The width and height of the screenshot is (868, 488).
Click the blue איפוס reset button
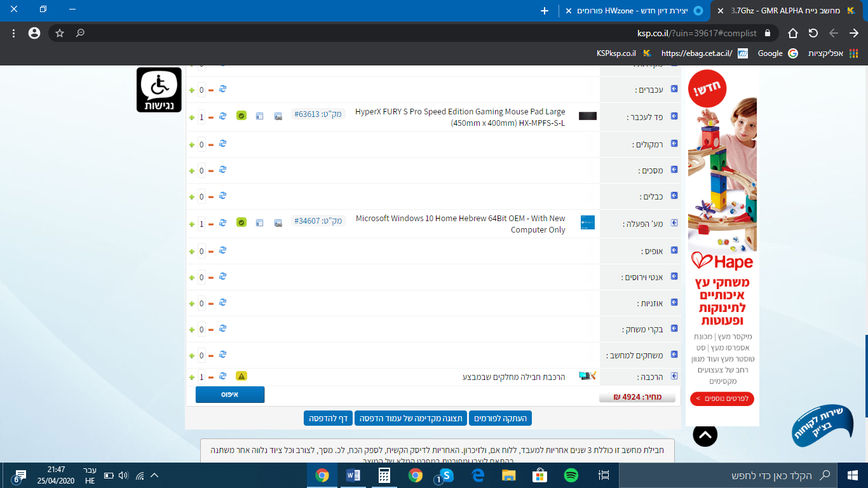coord(229,395)
